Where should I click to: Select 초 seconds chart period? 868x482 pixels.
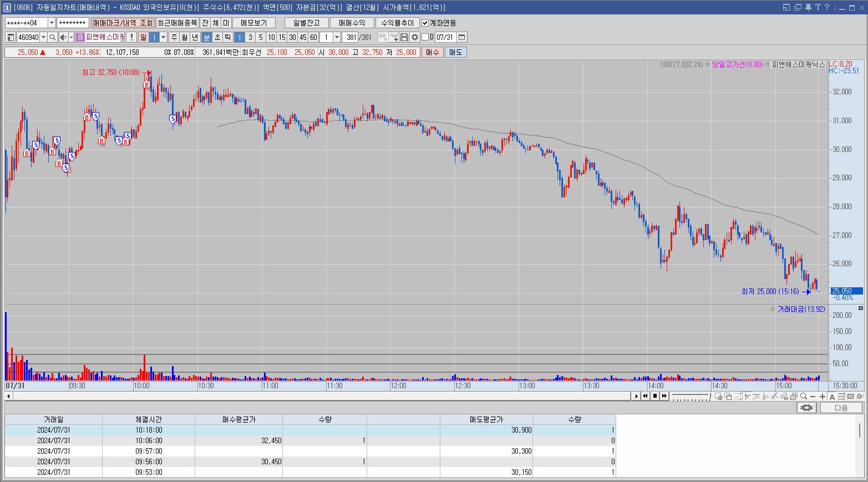click(x=217, y=37)
